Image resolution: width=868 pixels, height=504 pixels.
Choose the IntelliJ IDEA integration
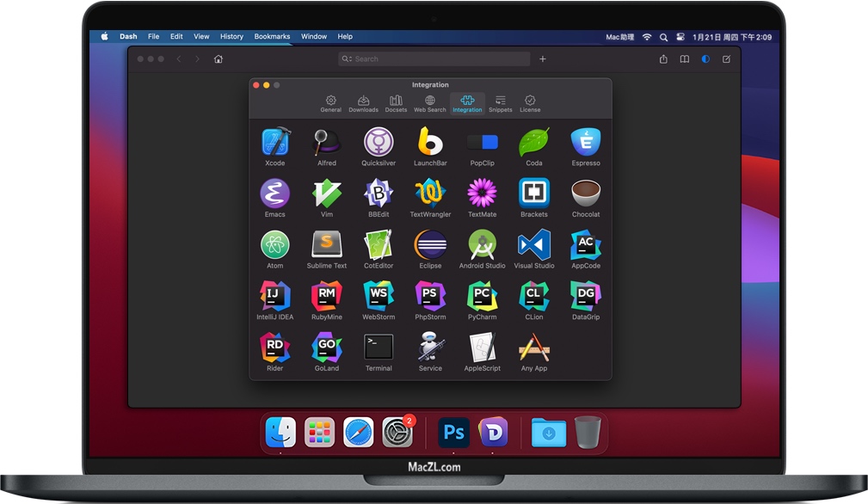point(275,296)
